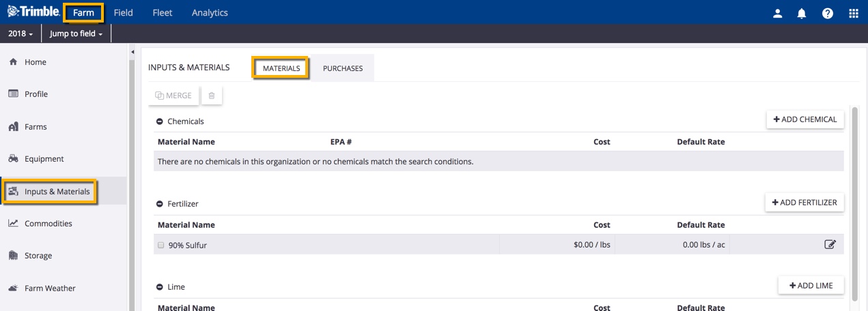Open Storage in the sidebar

(x=38, y=256)
